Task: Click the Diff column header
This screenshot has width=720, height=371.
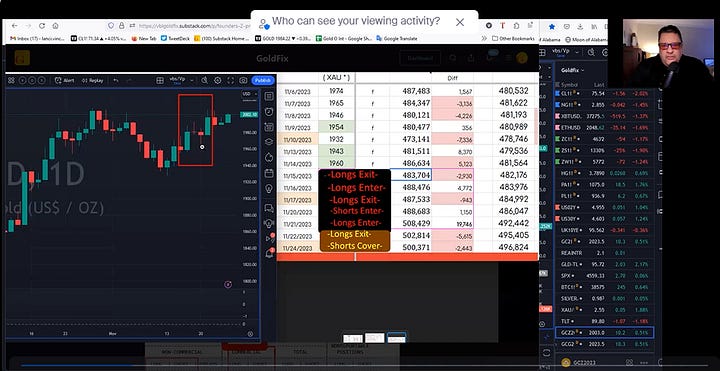Action: (x=452, y=78)
